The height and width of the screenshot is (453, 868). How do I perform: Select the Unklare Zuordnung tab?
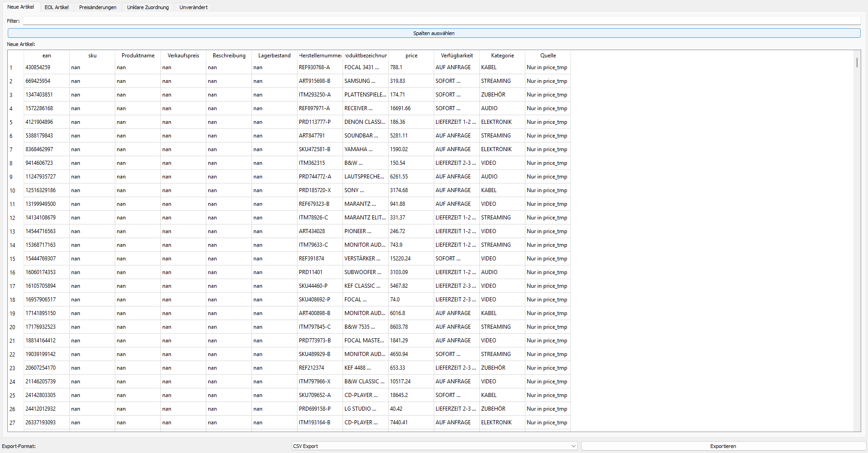click(148, 7)
